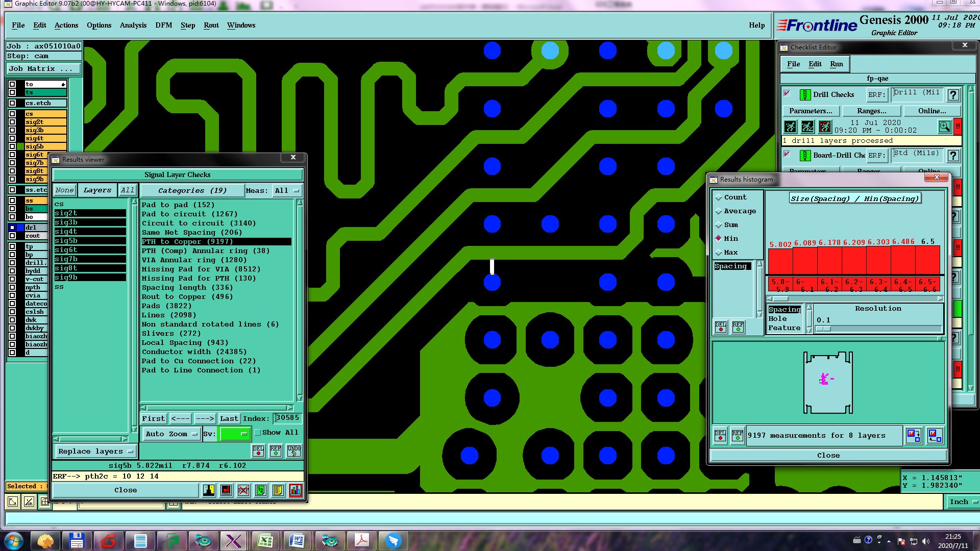Open the DFM menu

(x=163, y=26)
